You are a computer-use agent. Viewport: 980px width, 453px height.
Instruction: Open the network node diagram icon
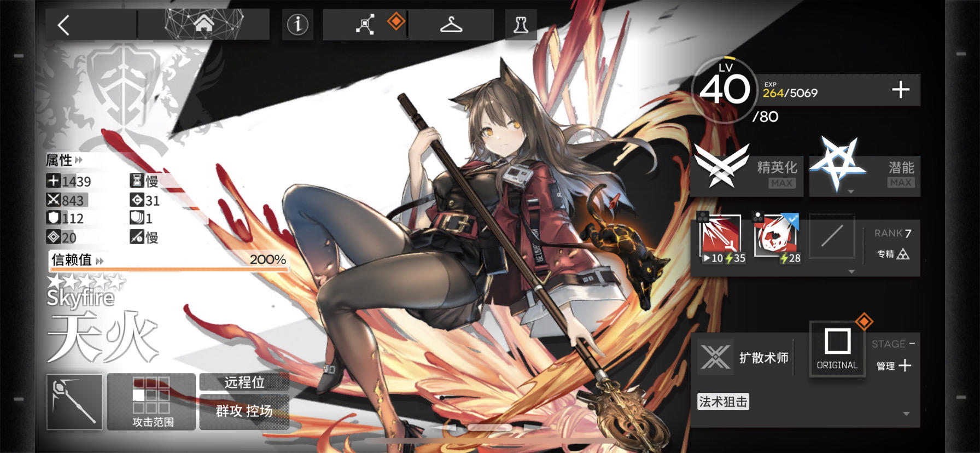coord(365,25)
